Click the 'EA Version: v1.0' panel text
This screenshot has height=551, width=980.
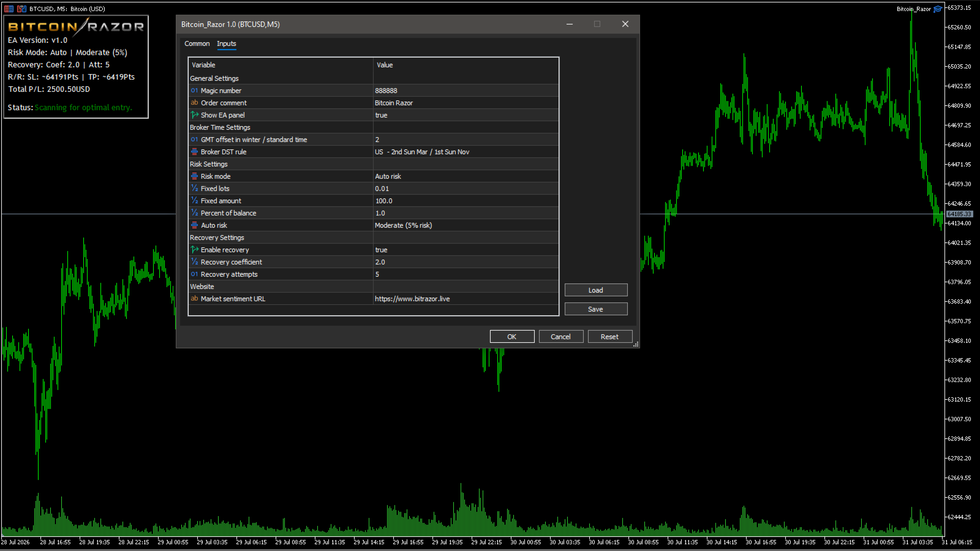[x=38, y=40]
